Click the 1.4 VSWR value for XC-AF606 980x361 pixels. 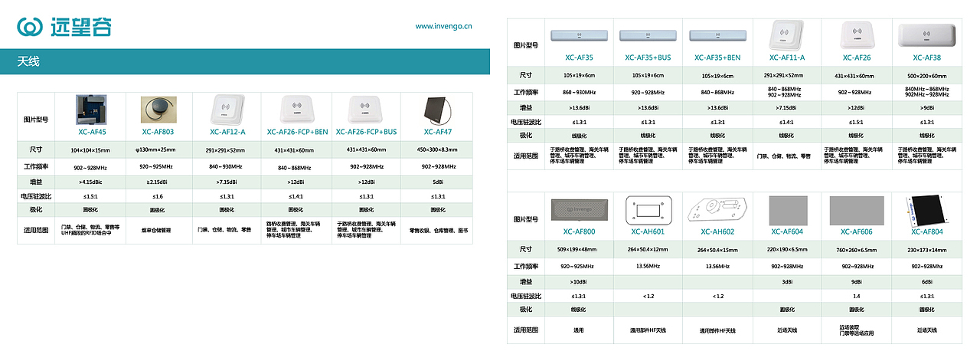(x=857, y=295)
